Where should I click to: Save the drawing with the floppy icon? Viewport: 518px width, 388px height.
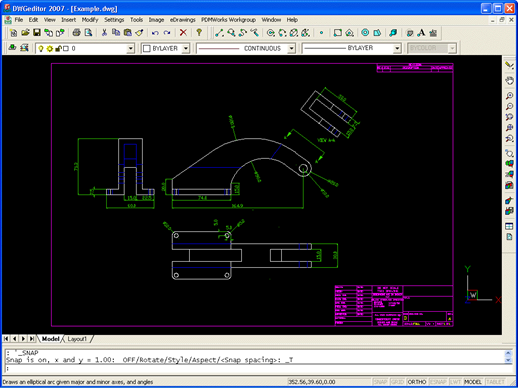point(37,33)
